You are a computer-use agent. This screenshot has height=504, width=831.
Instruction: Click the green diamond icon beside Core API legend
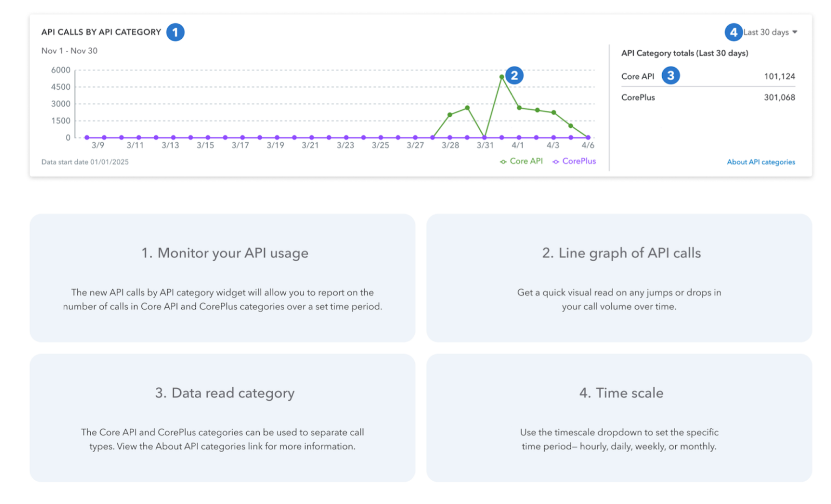coord(503,161)
